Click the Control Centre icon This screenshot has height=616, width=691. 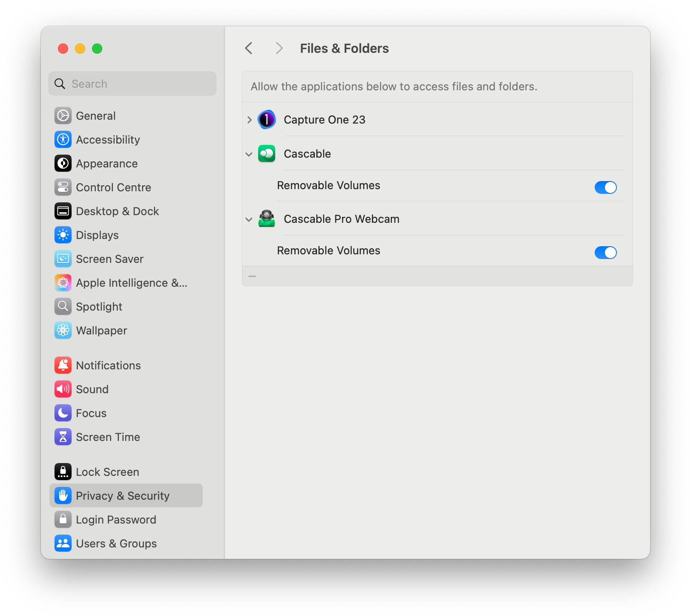point(63,187)
